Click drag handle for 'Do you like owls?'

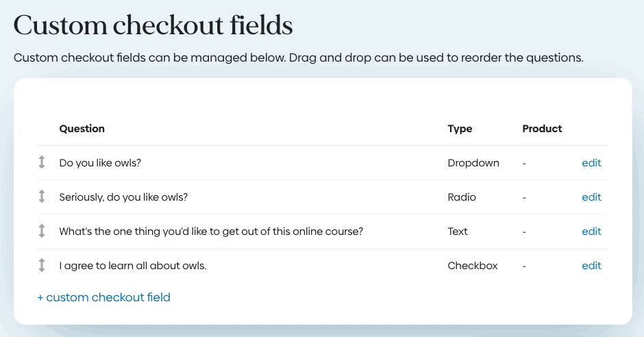[42, 163]
